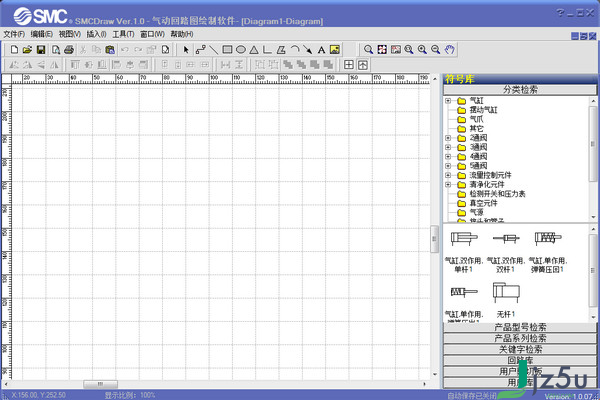Viewport: 600px width, 400px height.
Task: Fit the drawing to the window icon
Action: tap(382, 49)
